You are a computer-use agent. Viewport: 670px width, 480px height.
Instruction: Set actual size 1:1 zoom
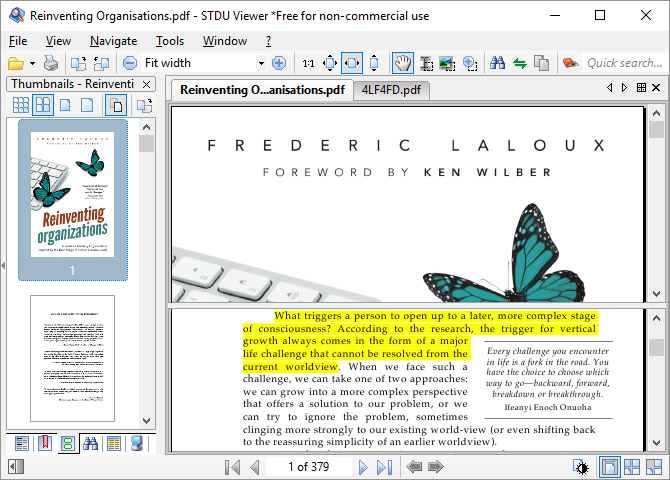(x=308, y=64)
